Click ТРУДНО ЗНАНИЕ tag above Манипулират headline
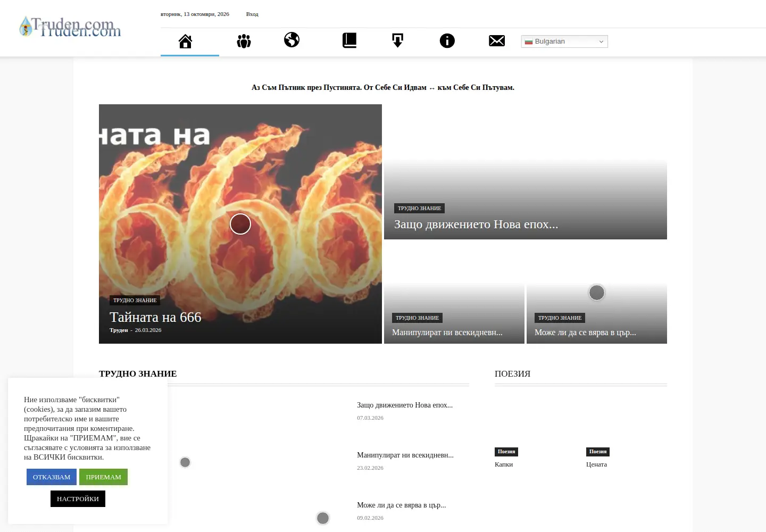The image size is (766, 532). pyautogui.click(x=418, y=318)
